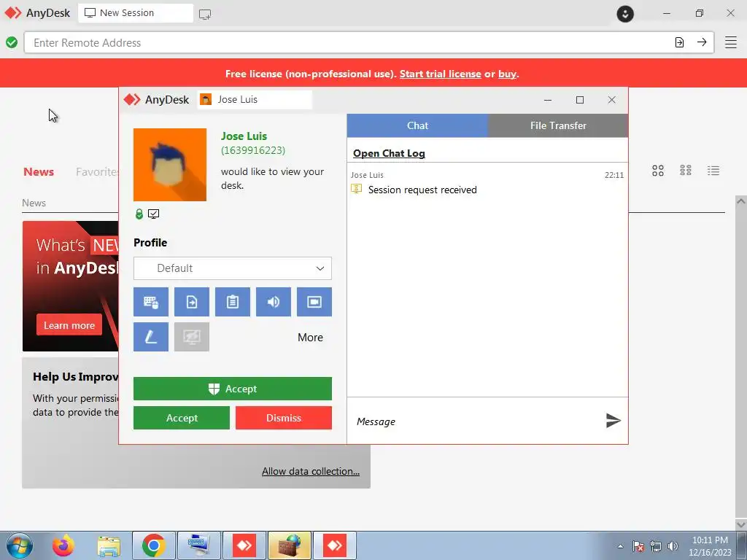The height and width of the screenshot is (560, 747).
Task: Click browse files icon in address bar
Action: [x=679, y=42]
